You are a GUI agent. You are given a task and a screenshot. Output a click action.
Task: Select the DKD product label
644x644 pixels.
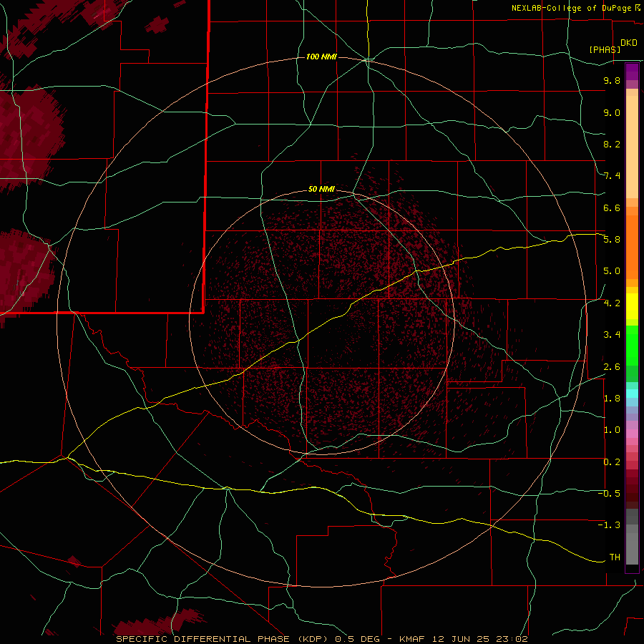629,42
